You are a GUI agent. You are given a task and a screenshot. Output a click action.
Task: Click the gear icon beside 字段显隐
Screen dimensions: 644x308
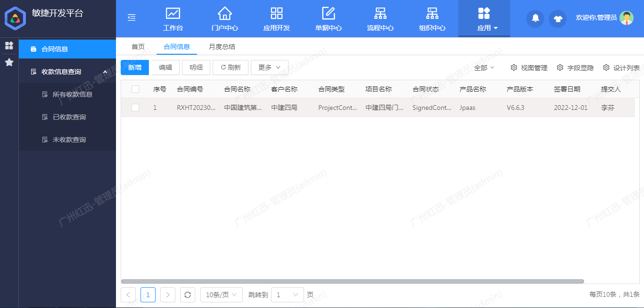(560, 67)
